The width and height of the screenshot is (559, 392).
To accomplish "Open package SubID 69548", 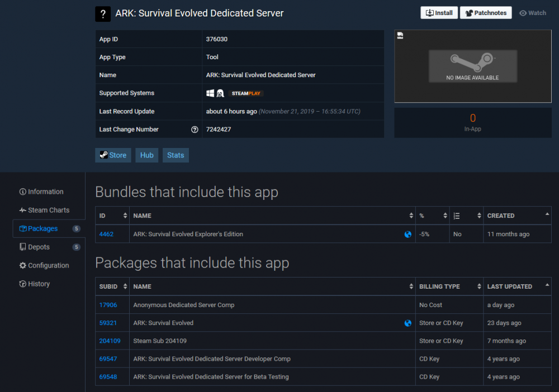I will [108, 377].
